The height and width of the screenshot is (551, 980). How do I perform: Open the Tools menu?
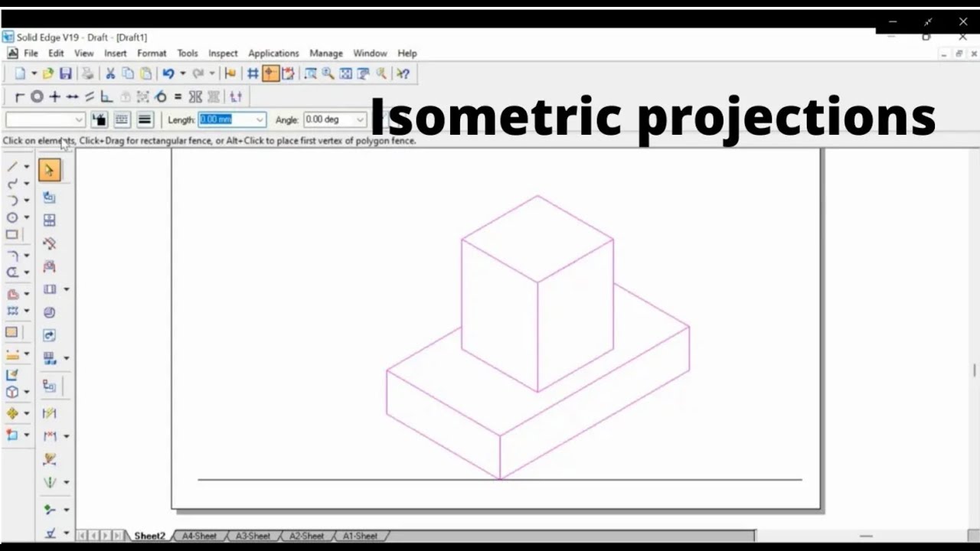pyautogui.click(x=188, y=53)
